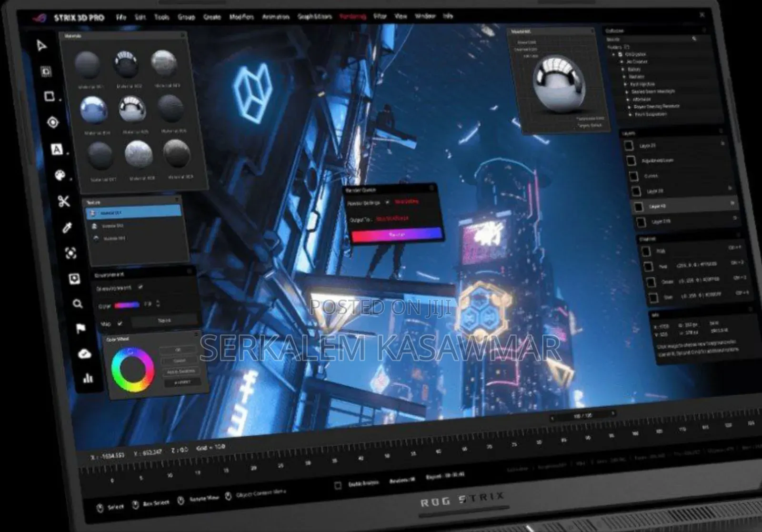
Task: Open the paint palette tool
Action: pyautogui.click(x=60, y=175)
